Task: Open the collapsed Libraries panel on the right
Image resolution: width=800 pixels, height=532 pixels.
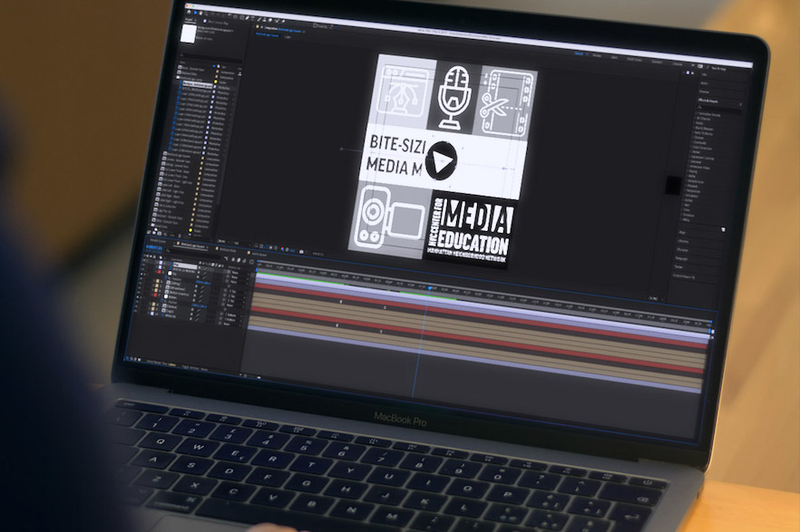Action: click(683, 241)
